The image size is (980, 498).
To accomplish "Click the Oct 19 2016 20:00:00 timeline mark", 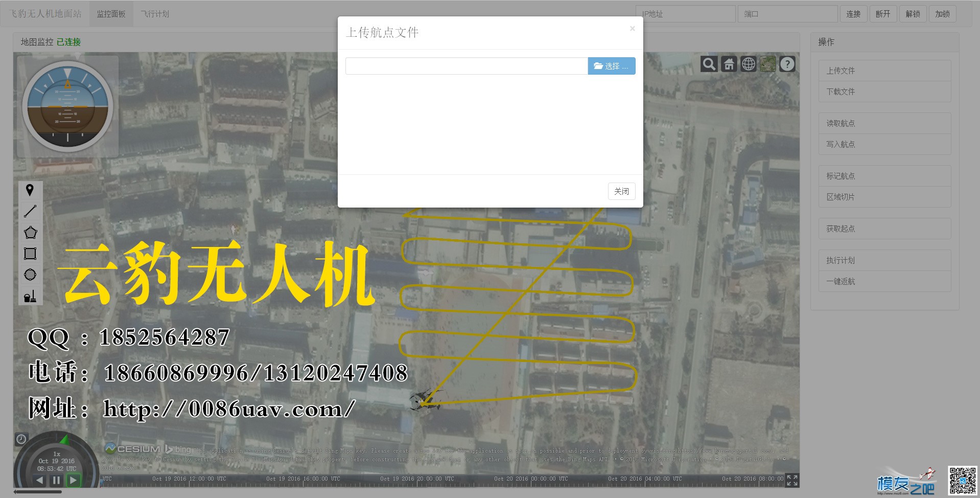I will 417,479.
